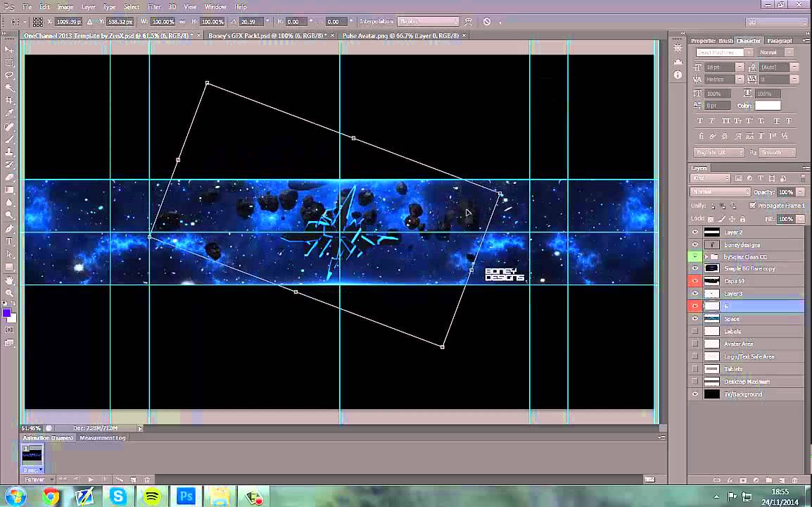Select the Lasso tool
The width and height of the screenshot is (812, 507).
click(x=9, y=75)
